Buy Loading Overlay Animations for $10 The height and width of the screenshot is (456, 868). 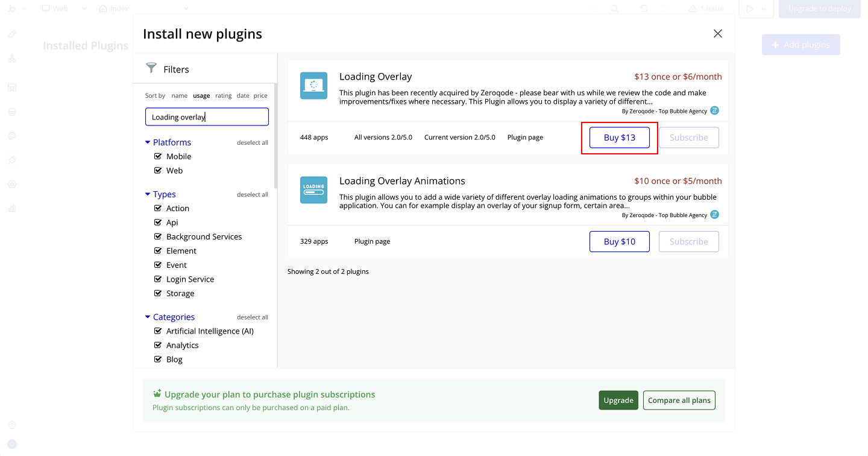click(619, 241)
